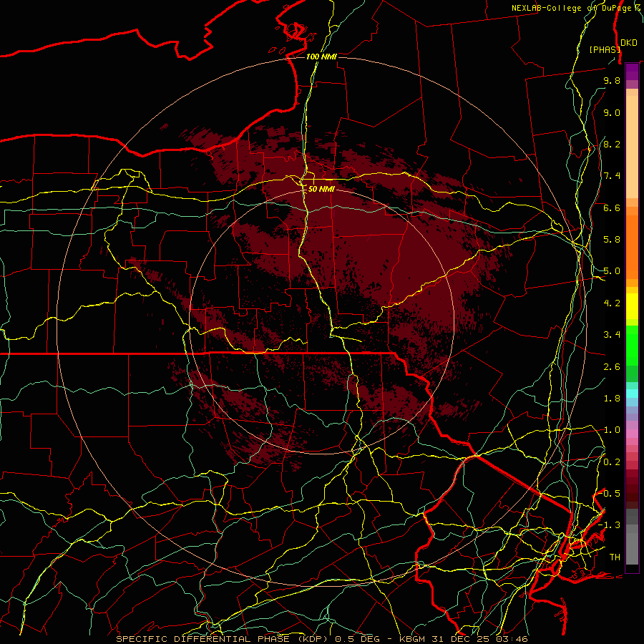Click the 5.8 scale value
Image resolution: width=644 pixels, height=644 pixels.
click(612, 240)
